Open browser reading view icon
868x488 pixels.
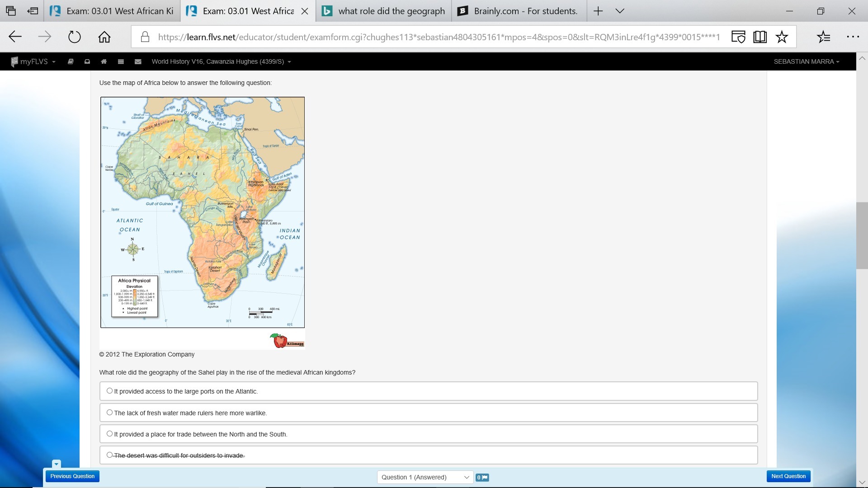[x=760, y=37]
